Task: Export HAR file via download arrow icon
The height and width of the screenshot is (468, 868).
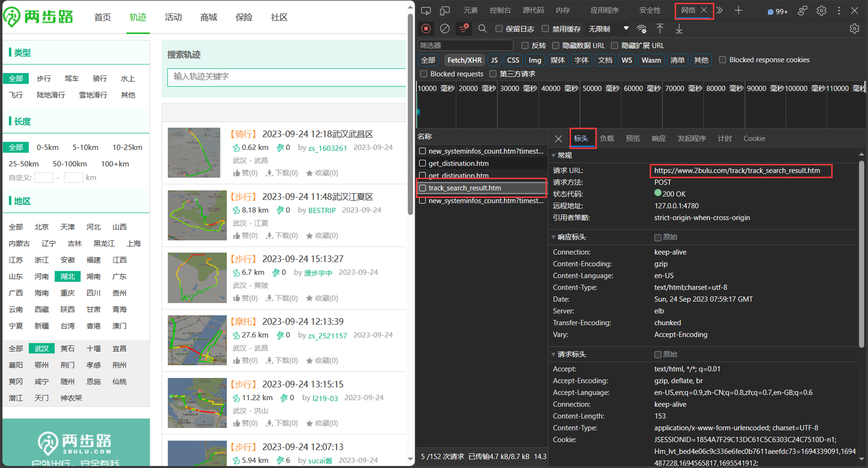Action: tap(679, 29)
